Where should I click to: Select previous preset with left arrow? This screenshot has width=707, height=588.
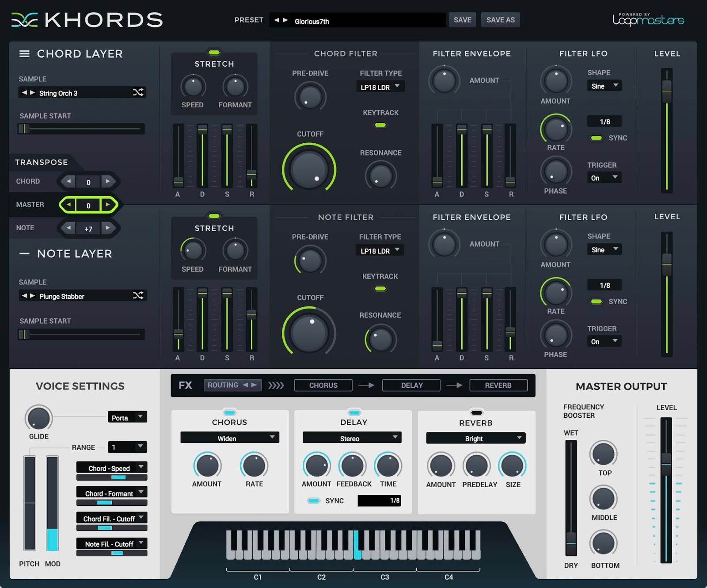pyautogui.click(x=277, y=20)
